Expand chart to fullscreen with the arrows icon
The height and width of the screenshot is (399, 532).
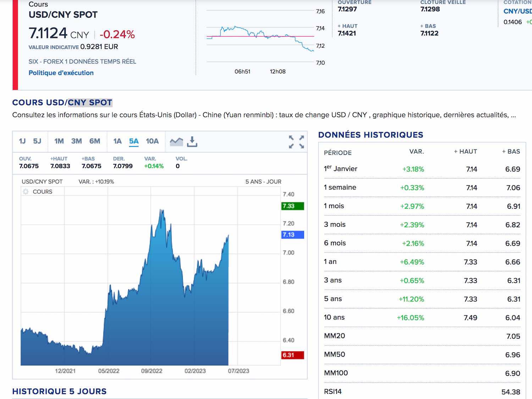tap(297, 142)
